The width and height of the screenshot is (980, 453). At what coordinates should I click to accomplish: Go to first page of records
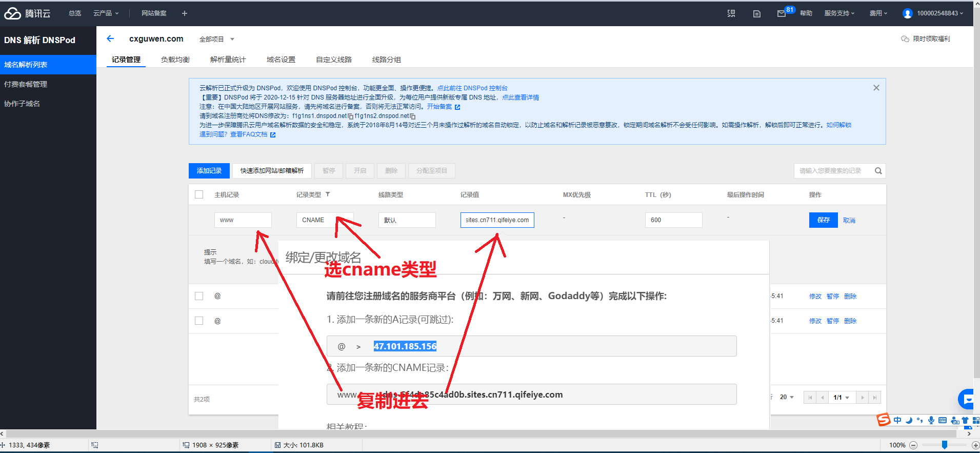pyautogui.click(x=810, y=398)
